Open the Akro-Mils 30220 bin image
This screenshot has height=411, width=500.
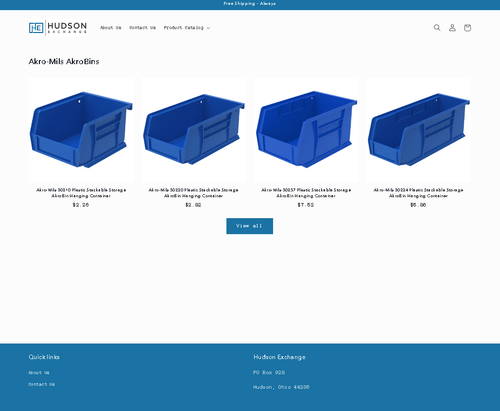194,130
